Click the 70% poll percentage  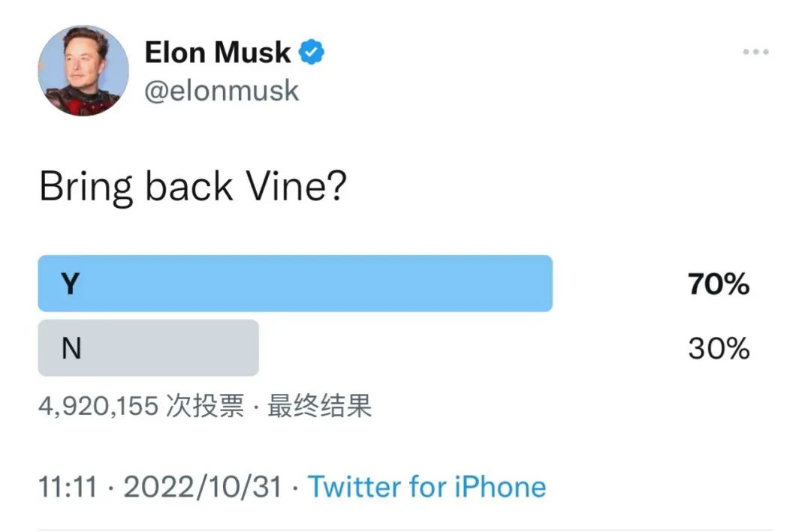(718, 284)
